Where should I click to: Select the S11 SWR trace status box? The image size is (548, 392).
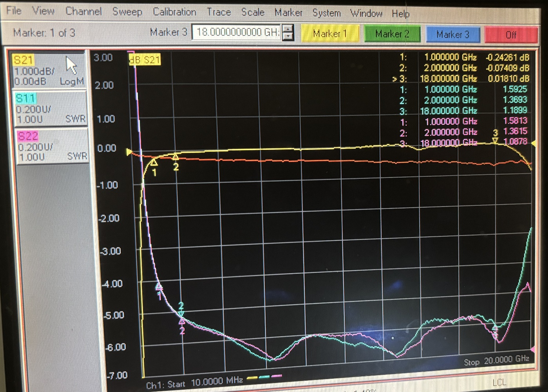pos(50,108)
